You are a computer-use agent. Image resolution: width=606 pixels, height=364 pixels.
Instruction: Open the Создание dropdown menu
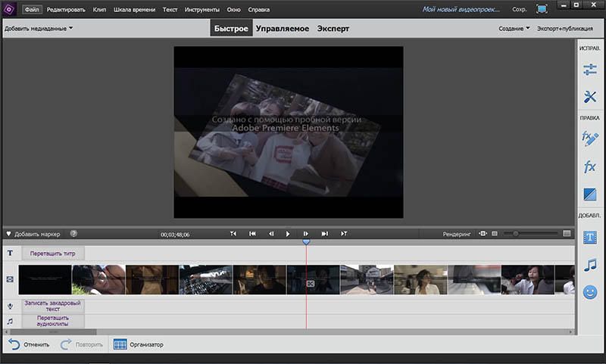pyautogui.click(x=514, y=29)
